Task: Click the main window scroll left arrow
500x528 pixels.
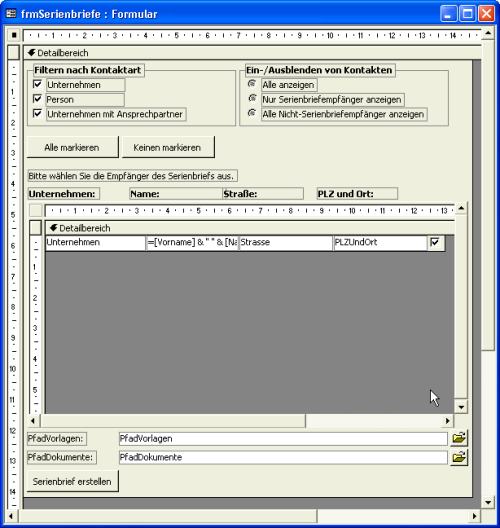Action: (x=11, y=516)
